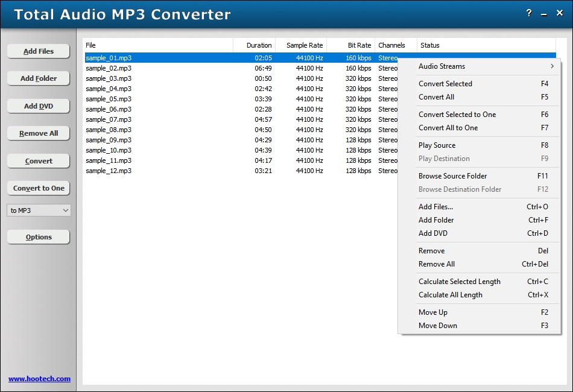Select file sample_06.mp3 in the list
Image resolution: width=573 pixels, height=392 pixels.
point(109,109)
